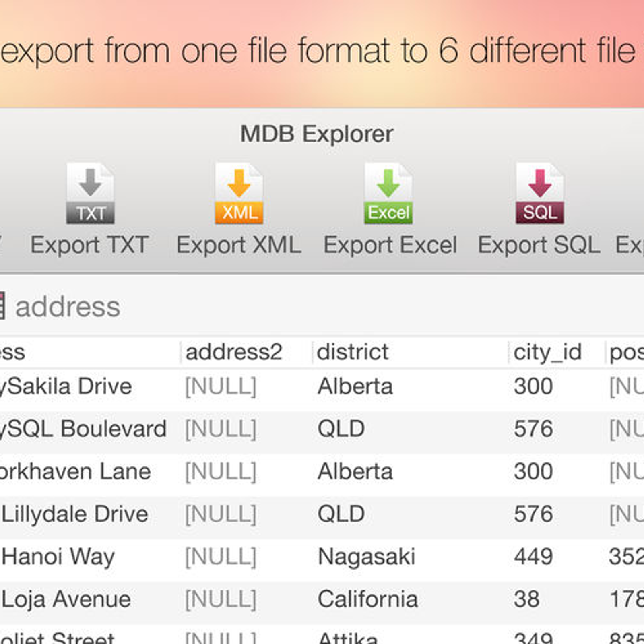Select the Lillydale Drive address cell

point(74,514)
